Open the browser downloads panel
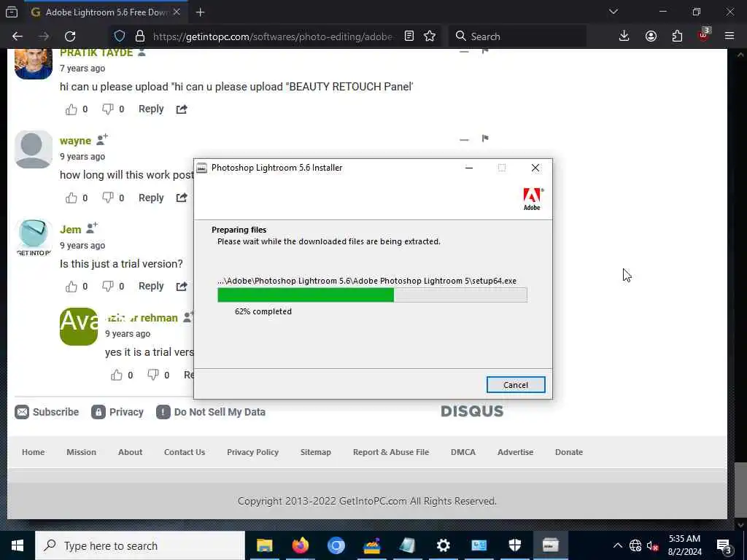This screenshot has height=560, width=747. [x=624, y=36]
